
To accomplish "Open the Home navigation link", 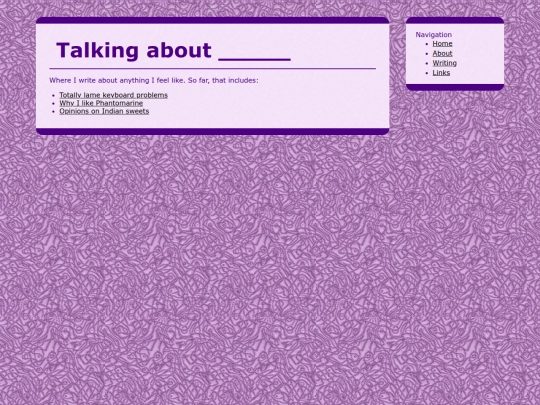I will click(x=442, y=44).
